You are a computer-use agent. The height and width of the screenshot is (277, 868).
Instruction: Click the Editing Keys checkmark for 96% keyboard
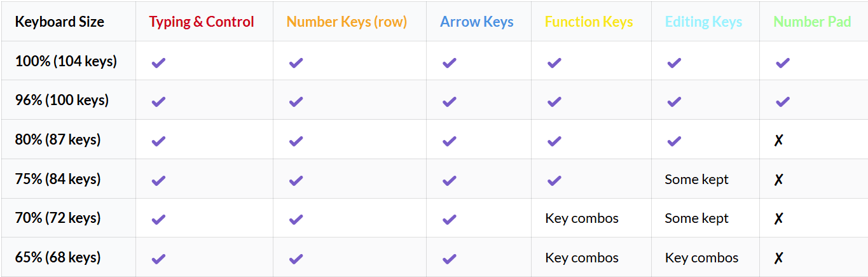674,101
